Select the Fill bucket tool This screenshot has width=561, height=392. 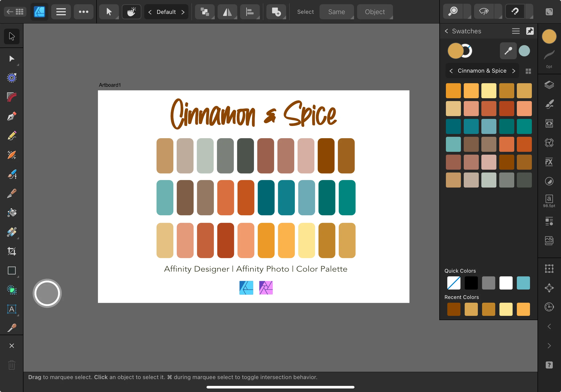pyautogui.click(x=12, y=213)
